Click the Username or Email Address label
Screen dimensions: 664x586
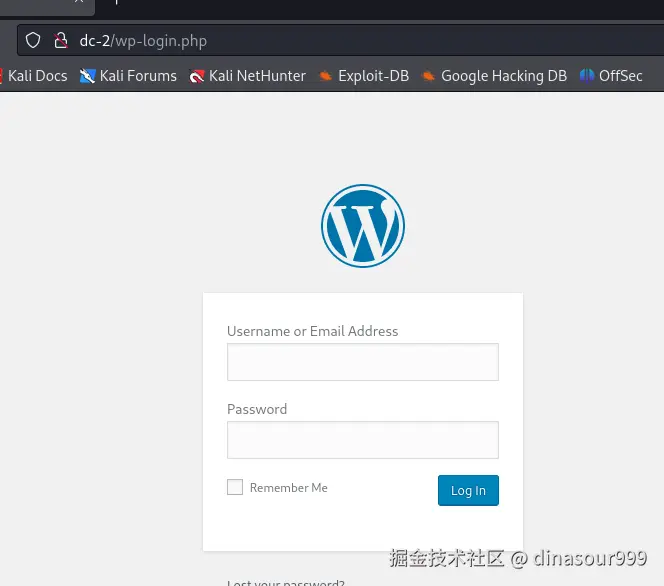point(313,331)
